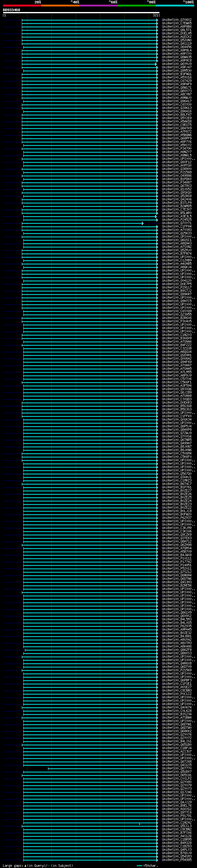Open hit UniRef100_O04120
Screen dimensions: 197x868
point(177,281)
